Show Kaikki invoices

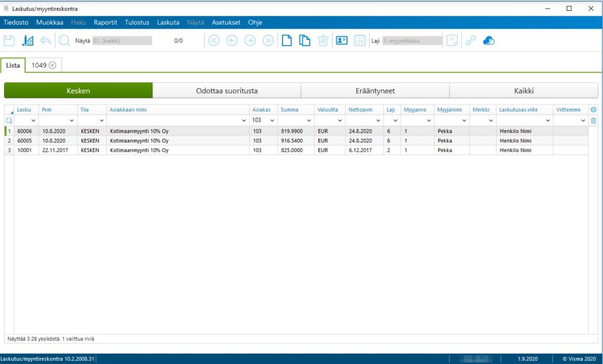pyautogui.click(x=524, y=91)
